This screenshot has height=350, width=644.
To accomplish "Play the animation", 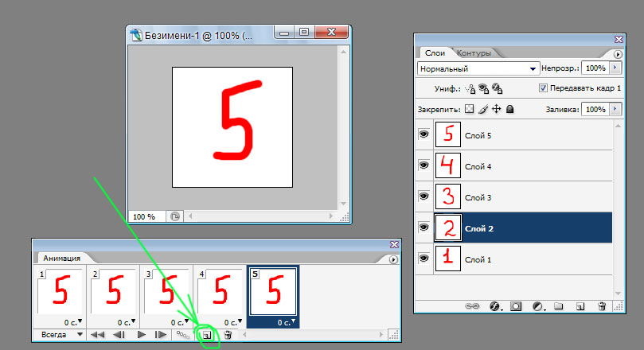I will click(x=142, y=335).
